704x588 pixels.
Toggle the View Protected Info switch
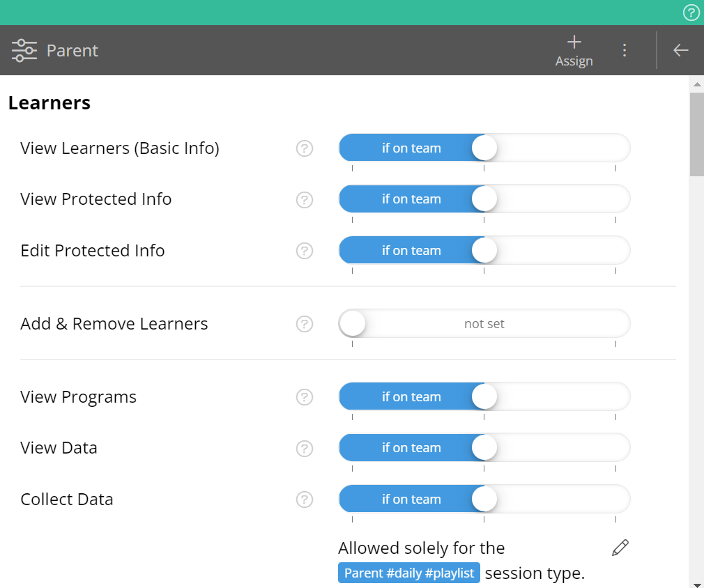click(484, 199)
